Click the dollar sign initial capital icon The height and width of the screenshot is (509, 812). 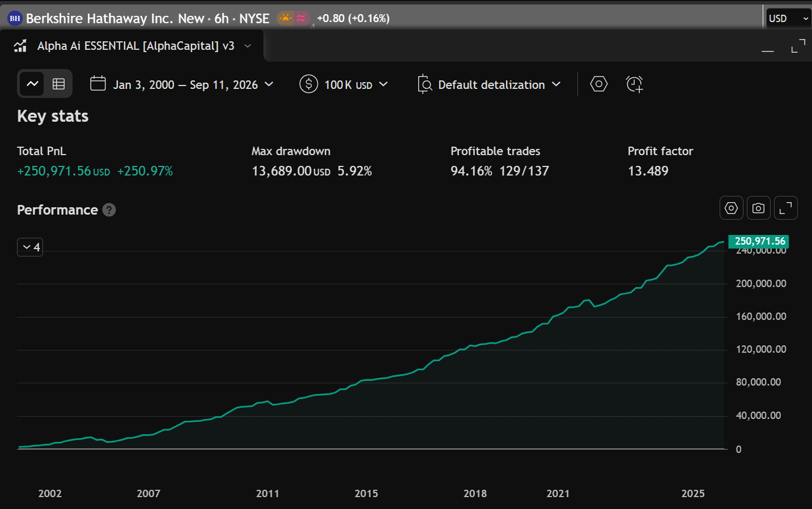point(308,84)
